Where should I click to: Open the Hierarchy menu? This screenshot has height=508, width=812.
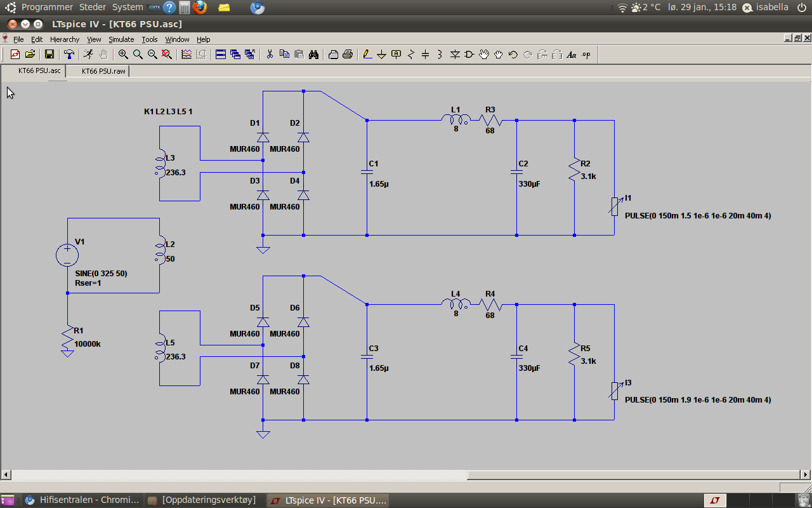pyautogui.click(x=65, y=39)
